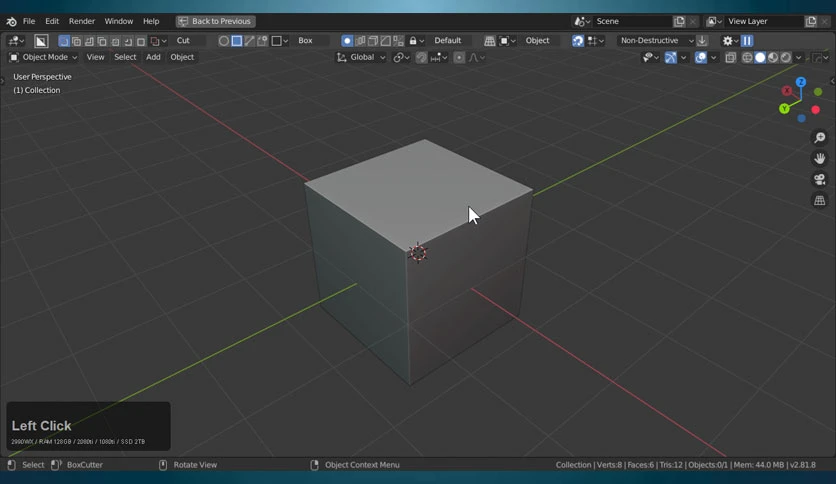Open the Render menu
This screenshot has width=836, height=484.
[82, 21]
